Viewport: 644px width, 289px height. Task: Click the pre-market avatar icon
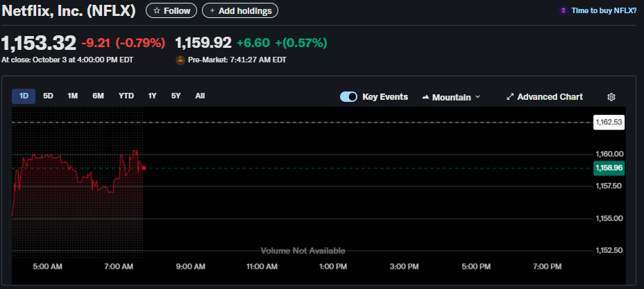pos(180,60)
